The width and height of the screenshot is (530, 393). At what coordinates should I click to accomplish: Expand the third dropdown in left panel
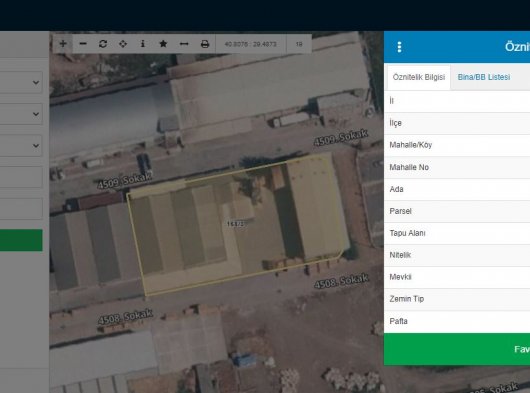(x=21, y=146)
